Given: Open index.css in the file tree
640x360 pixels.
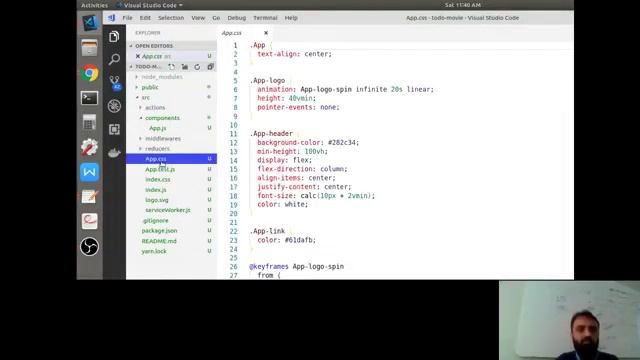Looking at the screenshot, I should [158, 180].
